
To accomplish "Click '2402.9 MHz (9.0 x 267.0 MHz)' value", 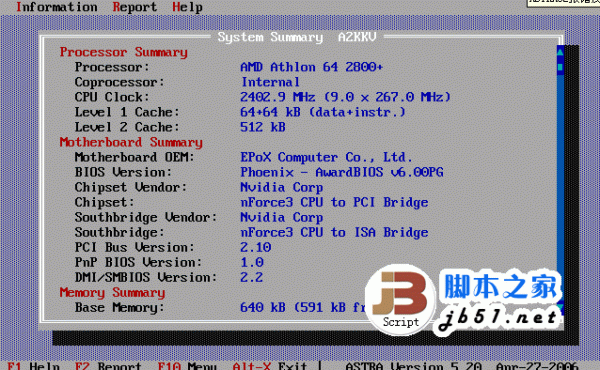I will pos(346,97).
